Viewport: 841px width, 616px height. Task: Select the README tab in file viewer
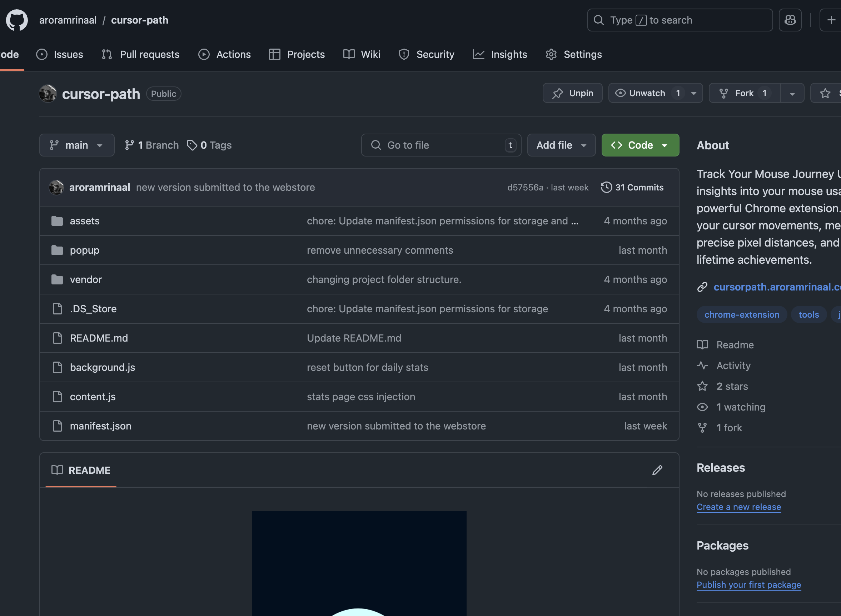81,470
